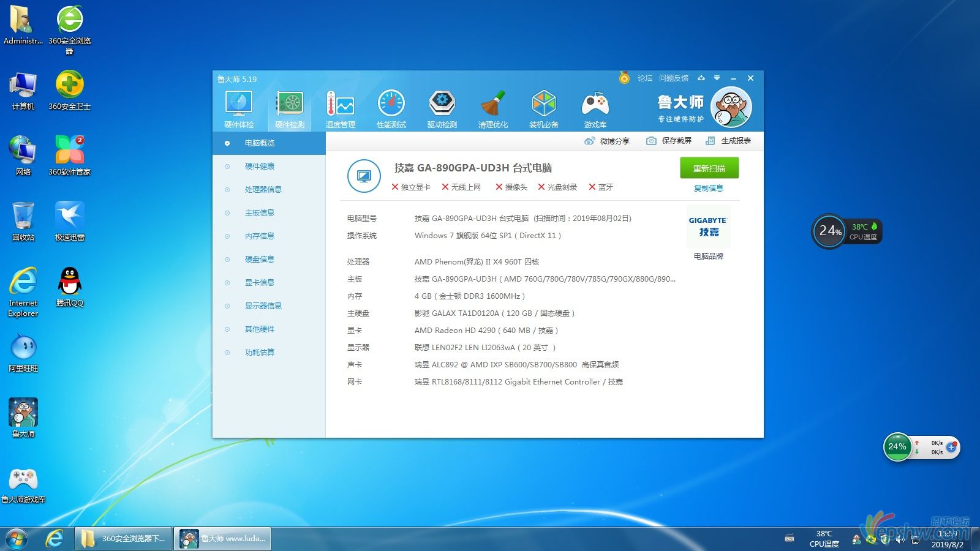The width and height of the screenshot is (980, 551).
Task: Open the 腾讯QQ desktop icon
Action: (70, 287)
